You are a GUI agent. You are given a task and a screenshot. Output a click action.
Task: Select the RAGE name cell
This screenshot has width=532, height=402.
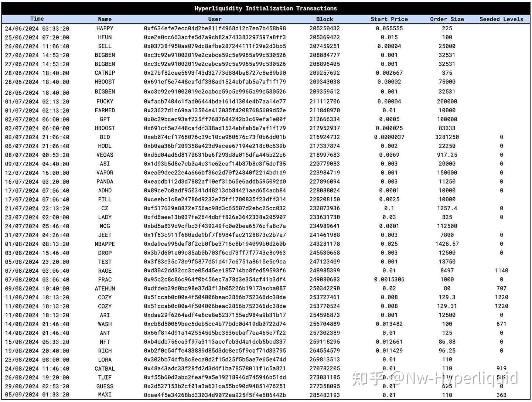click(105, 271)
